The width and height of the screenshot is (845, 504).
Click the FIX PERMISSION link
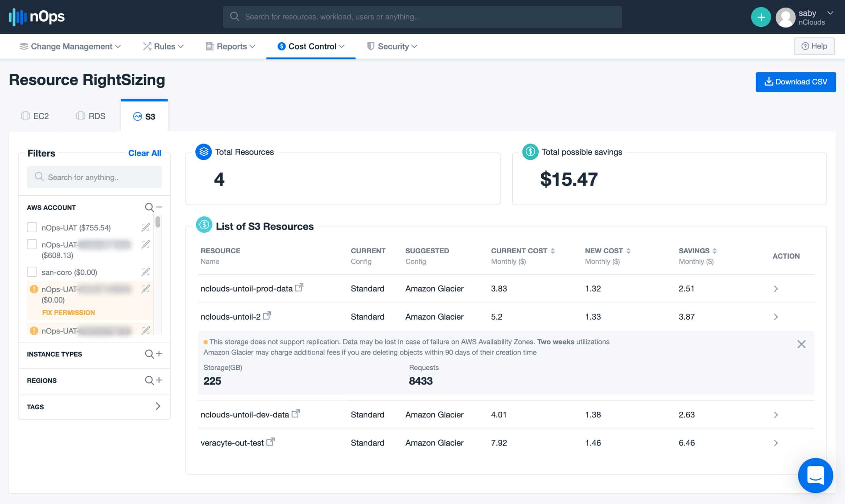click(68, 312)
